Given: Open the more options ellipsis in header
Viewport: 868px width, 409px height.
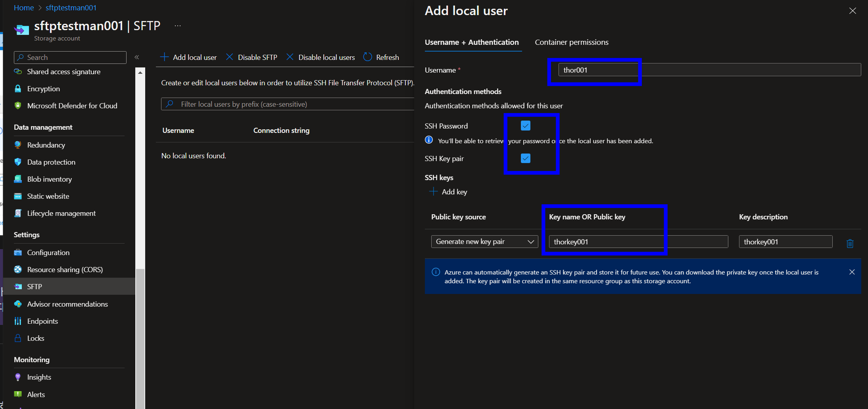Looking at the screenshot, I should pyautogui.click(x=178, y=26).
